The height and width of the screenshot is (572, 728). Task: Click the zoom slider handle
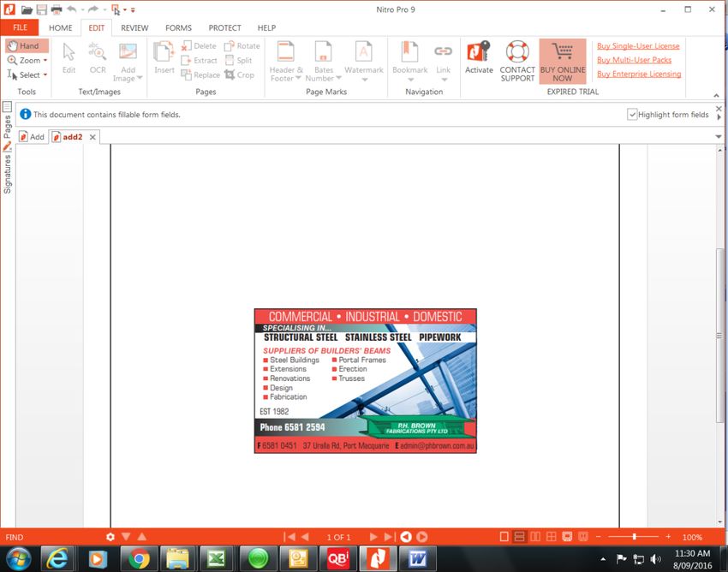coord(634,537)
